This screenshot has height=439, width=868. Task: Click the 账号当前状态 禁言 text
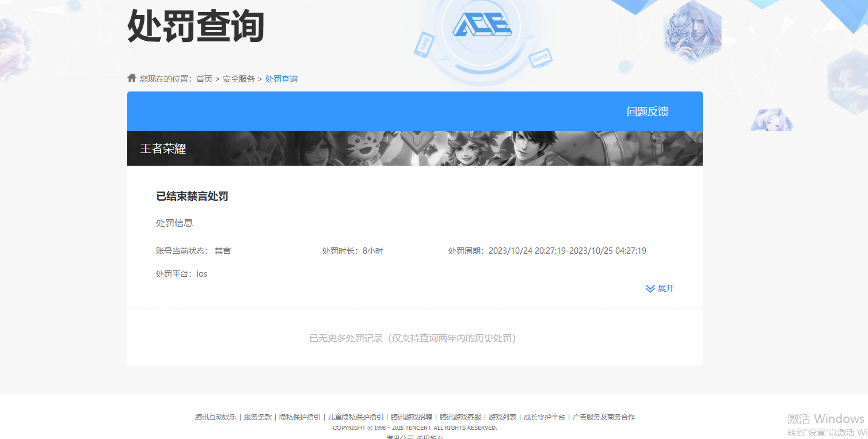pyautogui.click(x=193, y=251)
